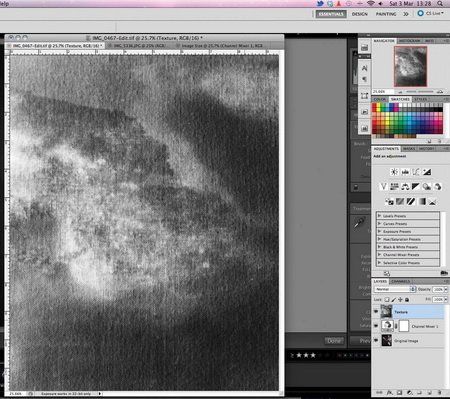Delete the selected layer

point(439,393)
